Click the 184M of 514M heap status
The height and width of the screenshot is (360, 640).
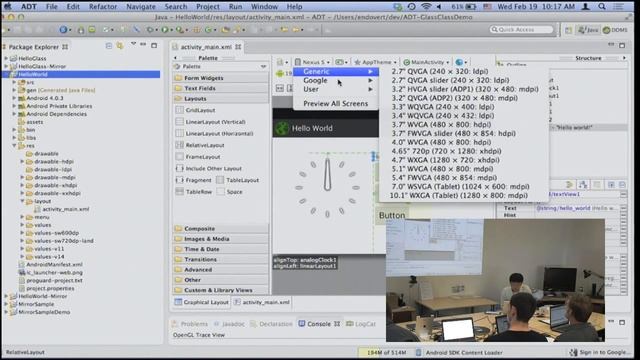click(386, 352)
